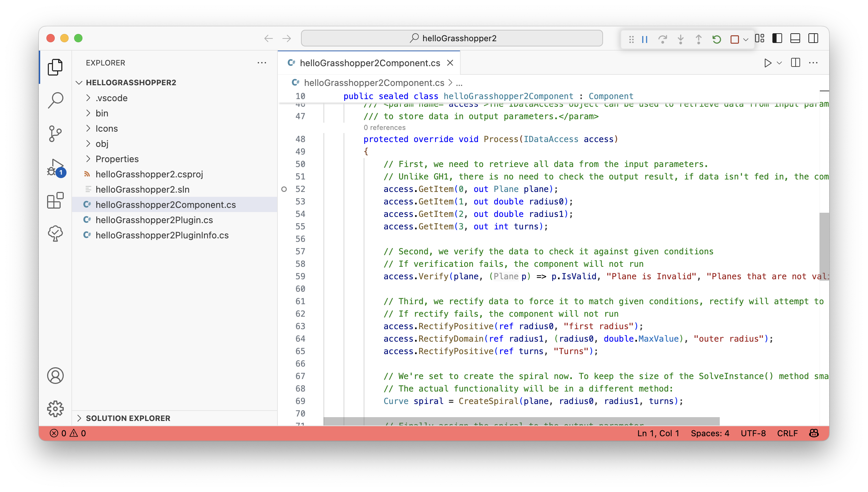
Task: Click the debug Step Over button
Action: point(663,39)
